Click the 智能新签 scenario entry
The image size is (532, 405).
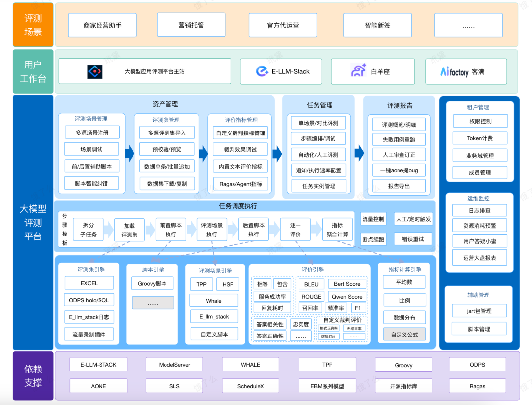377,25
